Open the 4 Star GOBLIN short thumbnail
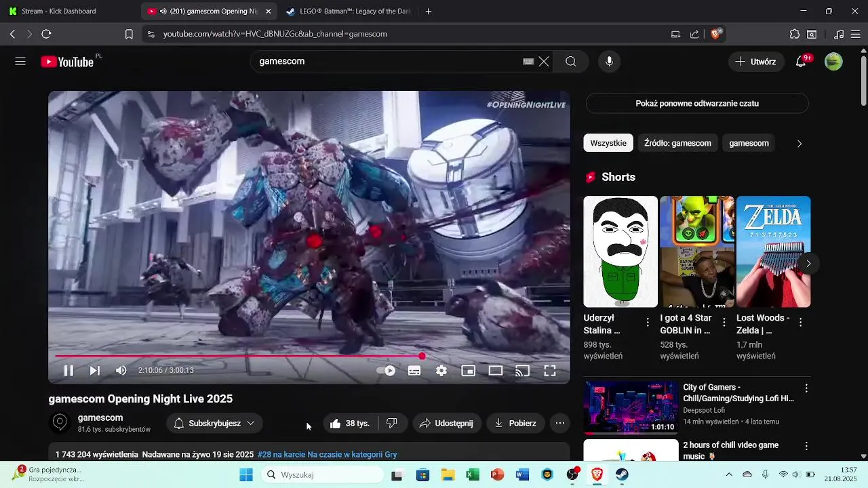868x488 pixels. click(x=697, y=251)
